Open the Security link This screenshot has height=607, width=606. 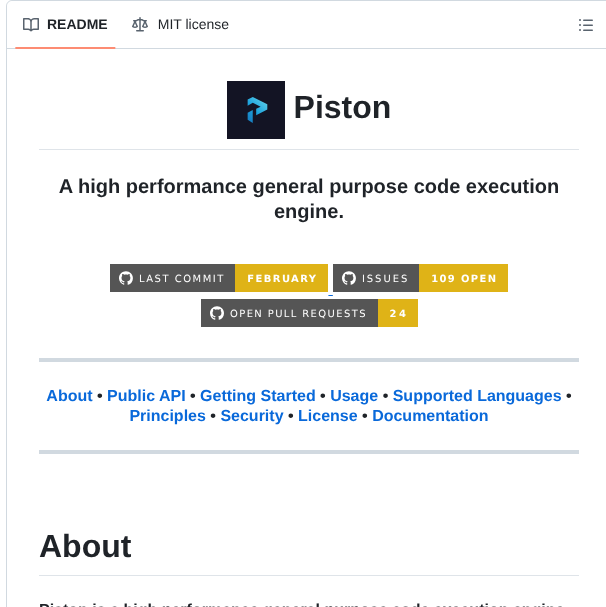tap(252, 416)
